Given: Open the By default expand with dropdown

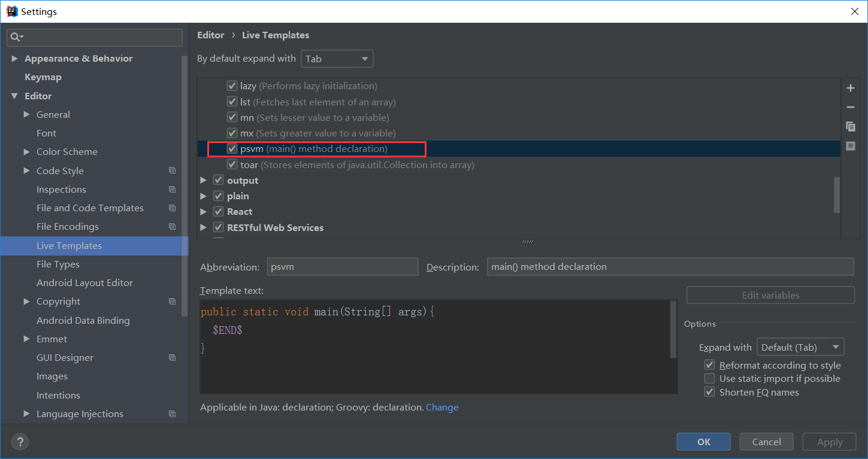Looking at the screenshot, I should click(337, 59).
